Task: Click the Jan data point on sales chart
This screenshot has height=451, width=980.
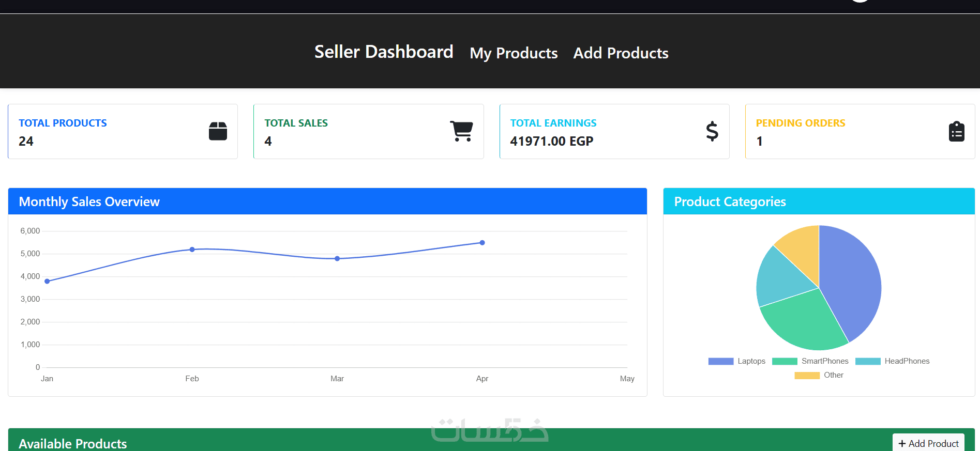Action: (47, 282)
